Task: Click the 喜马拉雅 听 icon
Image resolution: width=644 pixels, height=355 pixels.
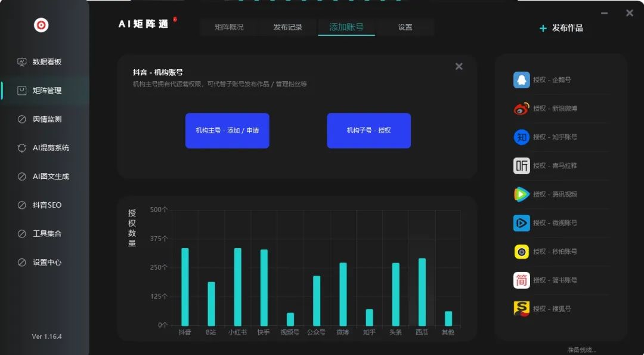Action: (x=522, y=166)
